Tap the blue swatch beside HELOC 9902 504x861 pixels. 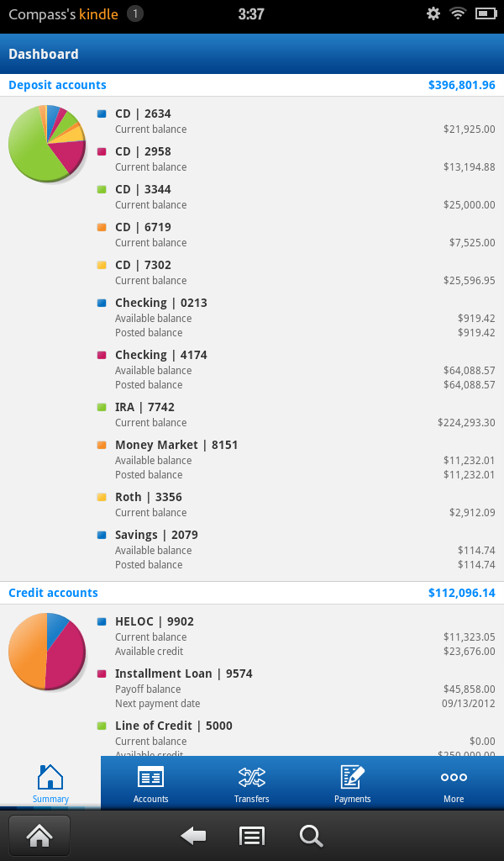click(x=102, y=621)
